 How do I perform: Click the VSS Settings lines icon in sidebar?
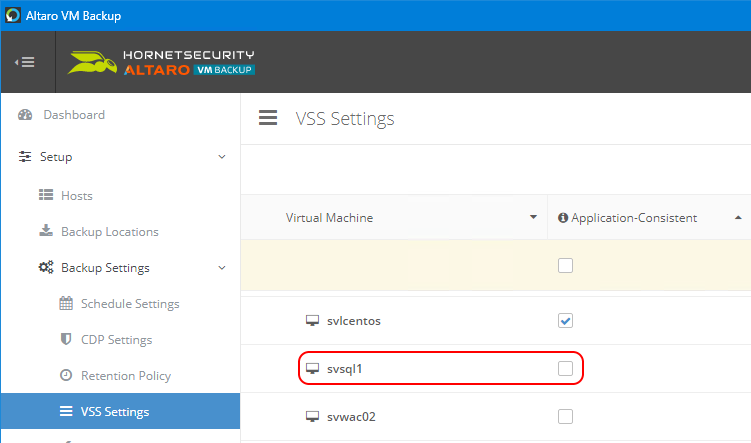click(x=66, y=411)
